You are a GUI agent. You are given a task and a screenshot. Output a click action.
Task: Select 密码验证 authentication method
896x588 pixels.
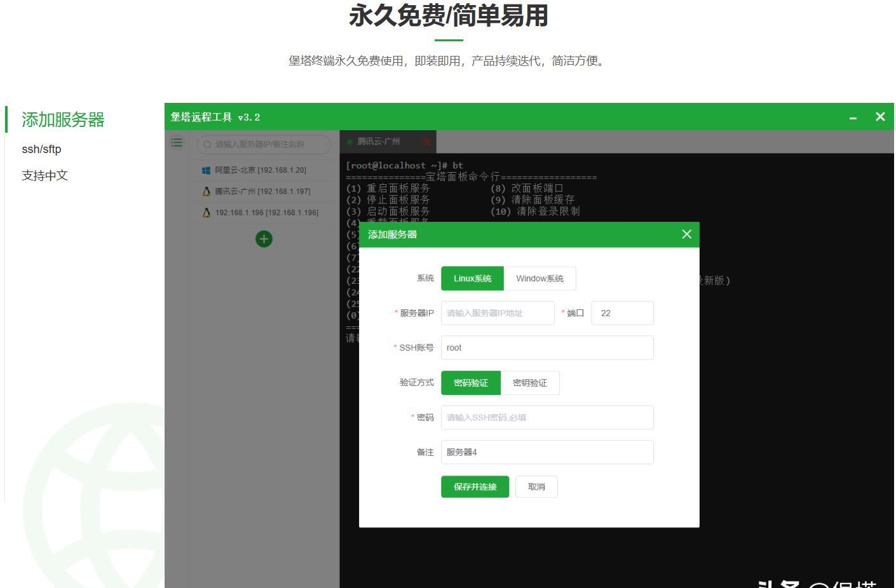pyautogui.click(x=471, y=383)
